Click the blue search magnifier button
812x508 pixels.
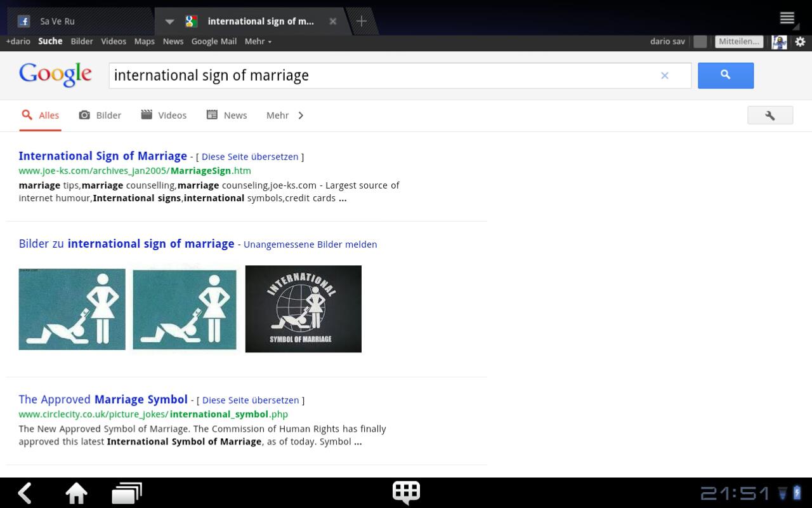(x=725, y=76)
